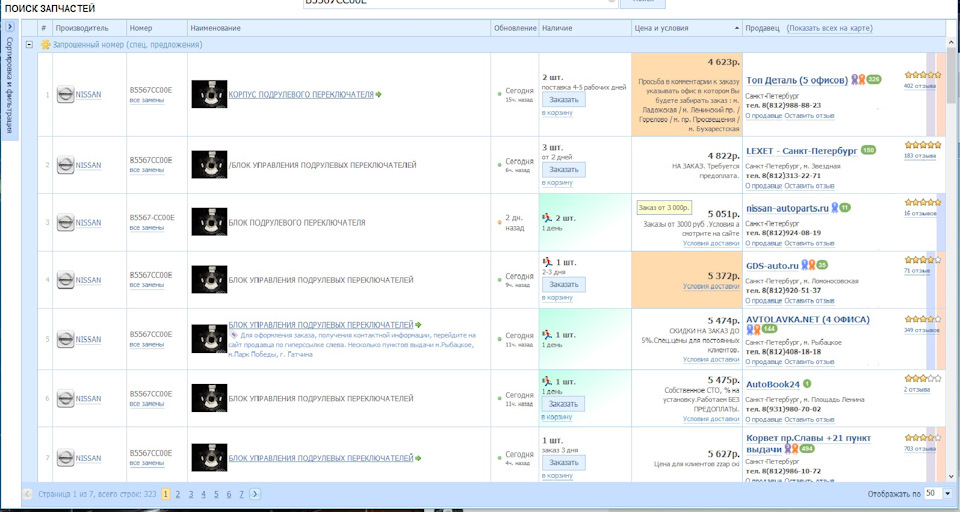
Task: Click price '4 623р.' in first row
Action: click(x=723, y=62)
